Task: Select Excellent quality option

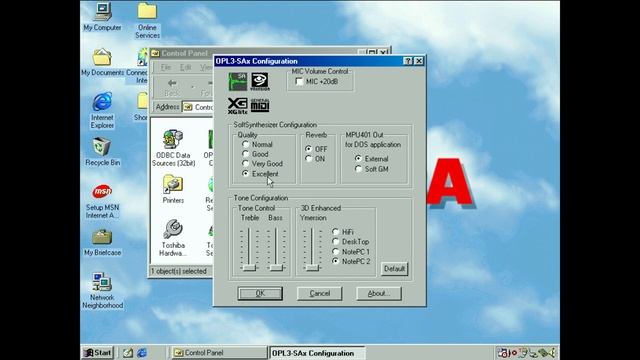Action: point(245,173)
